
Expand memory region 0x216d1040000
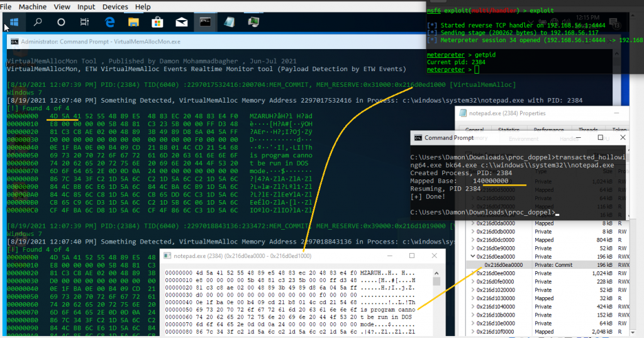pos(472,307)
